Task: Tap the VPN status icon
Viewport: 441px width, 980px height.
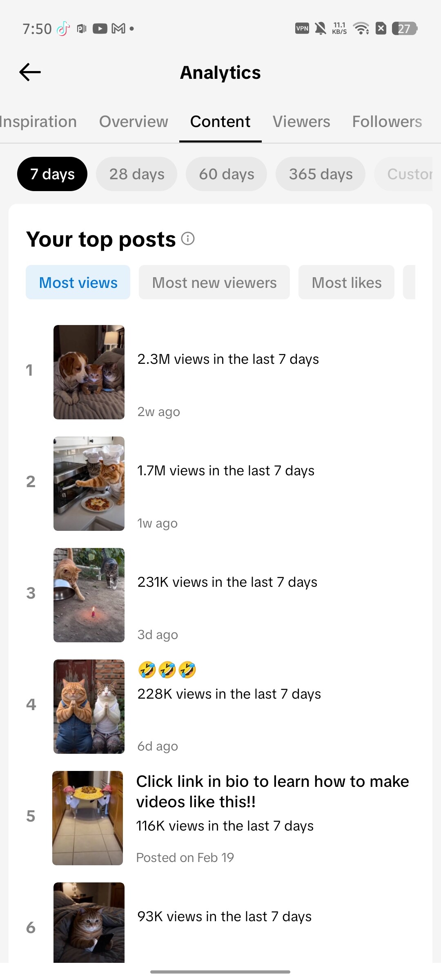Action: tap(302, 28)
